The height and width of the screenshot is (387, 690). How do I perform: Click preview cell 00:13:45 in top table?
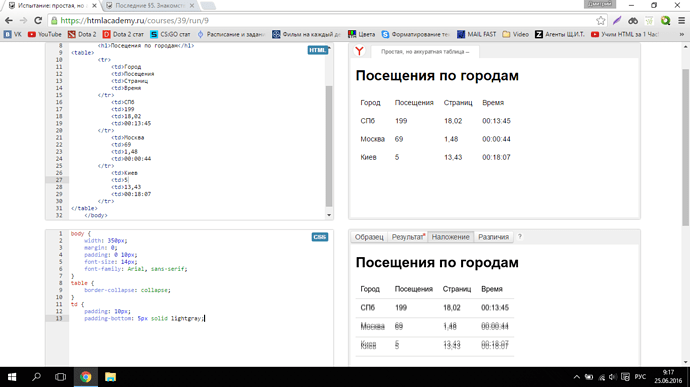[x=496, y=121]
